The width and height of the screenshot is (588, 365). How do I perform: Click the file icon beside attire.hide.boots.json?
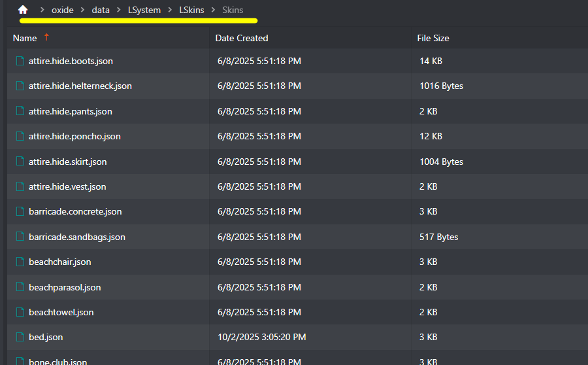[x=20, y=61]
